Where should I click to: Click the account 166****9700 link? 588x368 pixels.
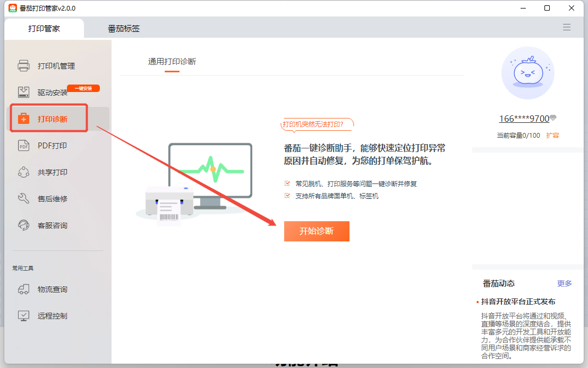(x=524, y=119)
